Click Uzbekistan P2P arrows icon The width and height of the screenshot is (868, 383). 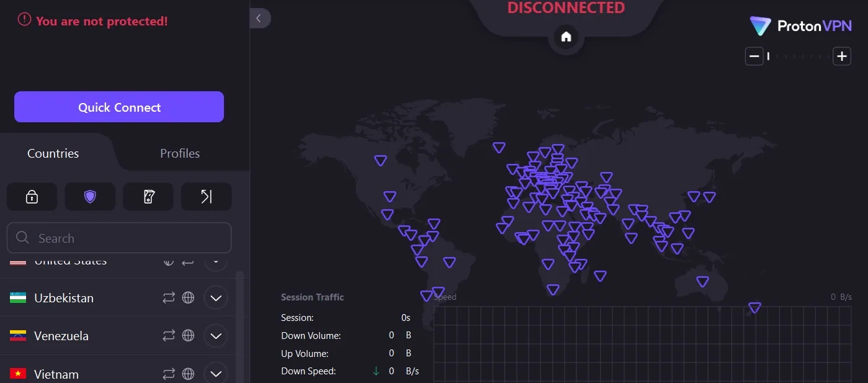169,298
